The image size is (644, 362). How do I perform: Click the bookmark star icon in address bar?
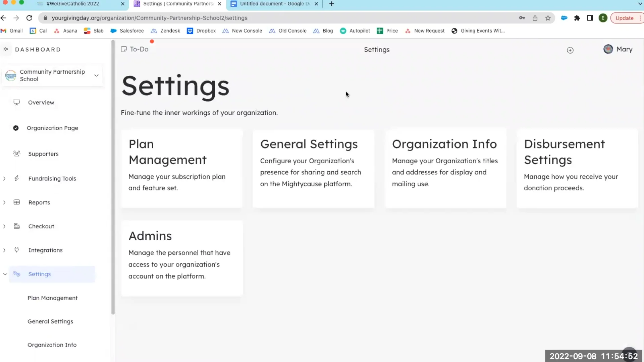pos(548,18)
